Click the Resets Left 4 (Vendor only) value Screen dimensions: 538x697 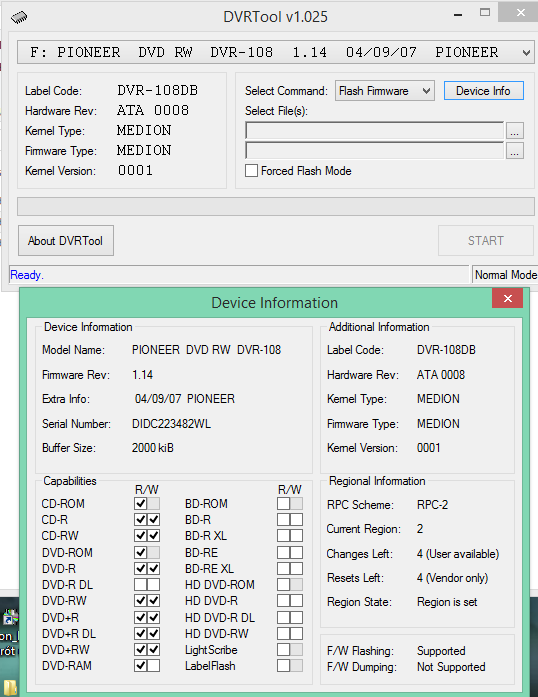coord(452,578)
